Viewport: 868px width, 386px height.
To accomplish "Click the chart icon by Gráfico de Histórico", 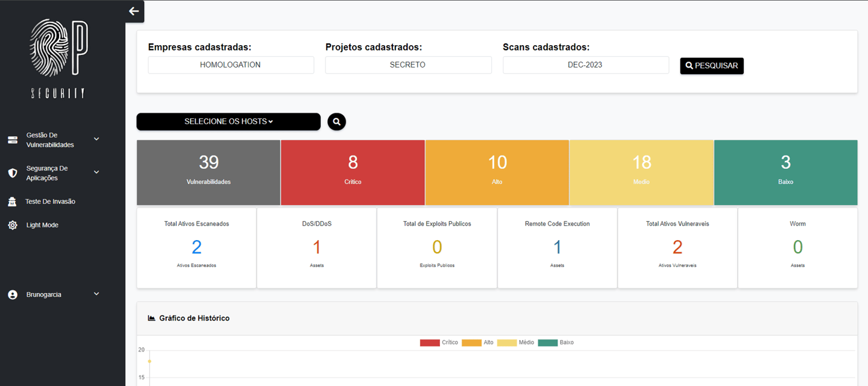I will click(152, 318).
